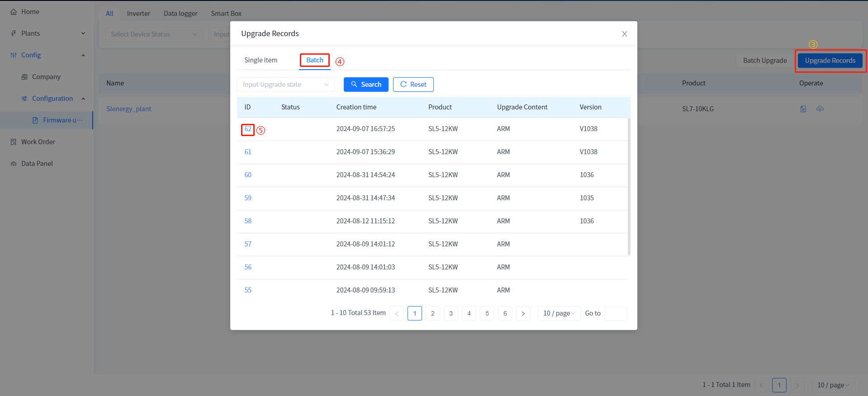Click inside the Go to page field
The height and width of the screenshot is (396, 868).
[x=615, y=313]
